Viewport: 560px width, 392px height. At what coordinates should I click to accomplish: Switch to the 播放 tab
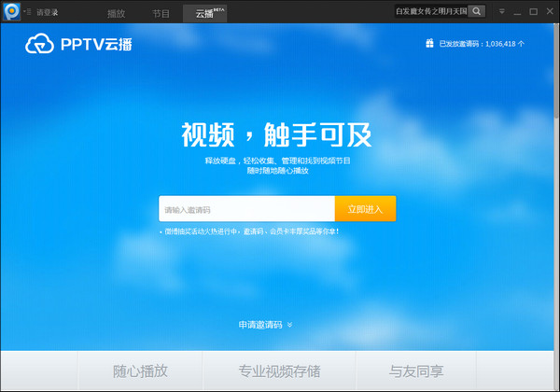click(x=116, y=13)
